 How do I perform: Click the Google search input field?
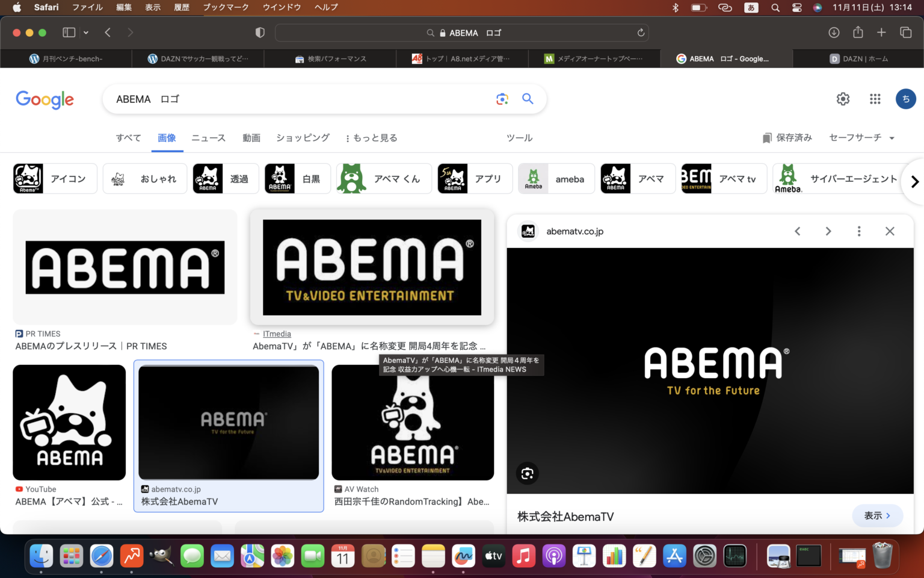(301, 99)
